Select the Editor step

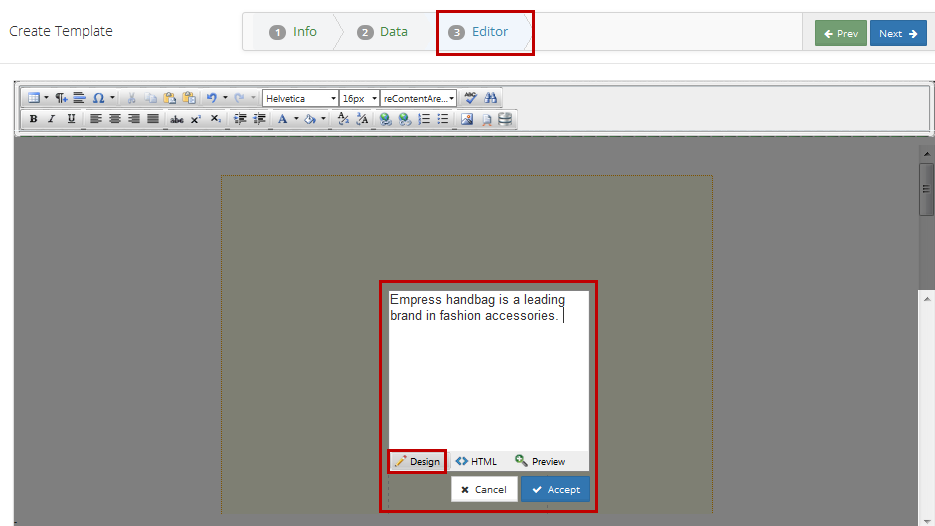click(479, 32)
